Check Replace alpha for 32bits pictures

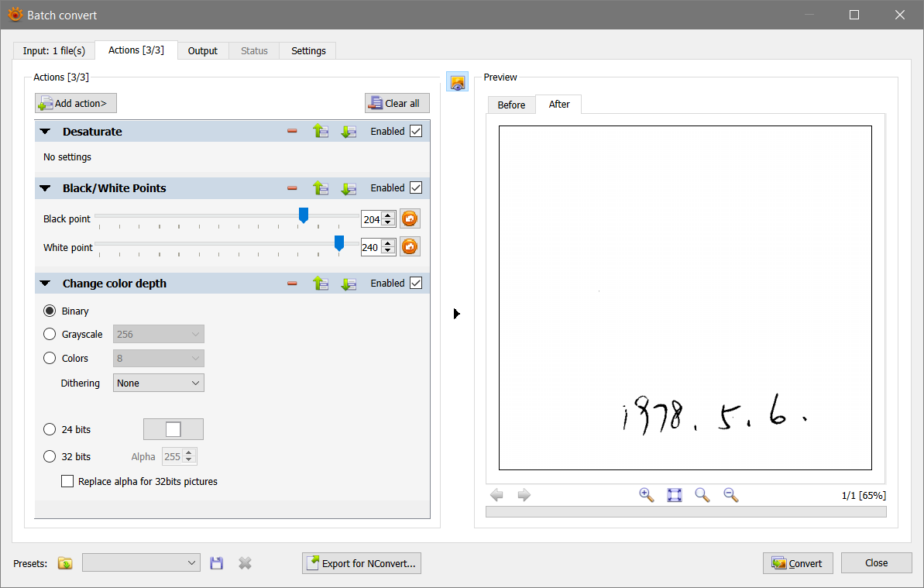coord(68,482)
